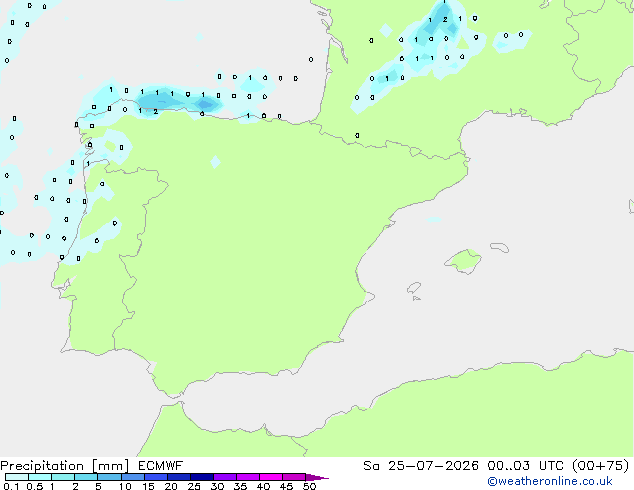Select the 10–15 mm blue legend swatch

(x=132, y=477)
